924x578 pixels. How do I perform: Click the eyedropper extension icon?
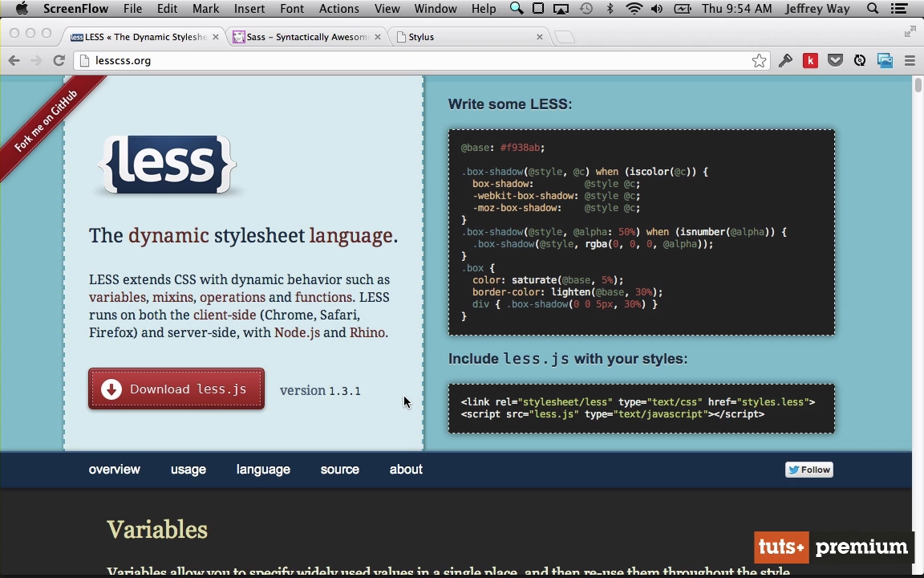tap(785, 60)
